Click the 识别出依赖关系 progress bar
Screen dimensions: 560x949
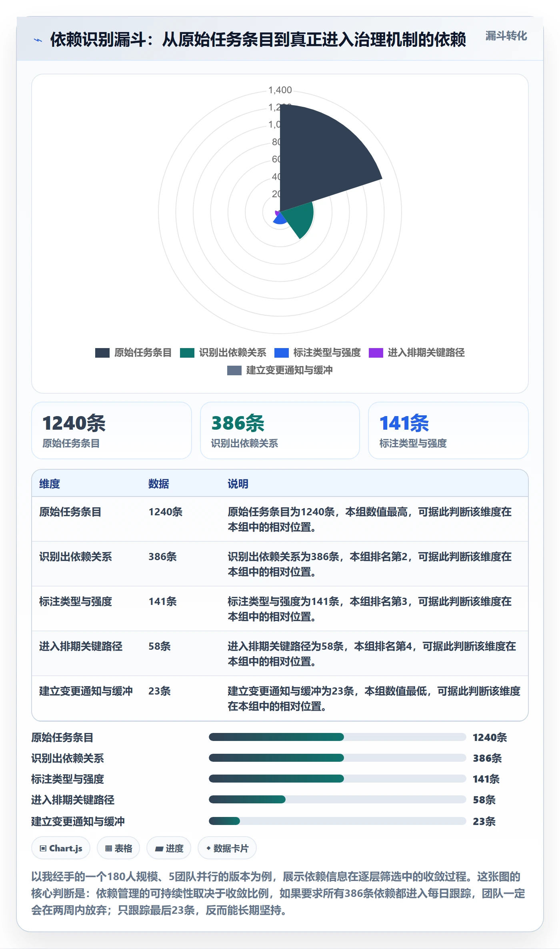click(x=338, y=758)
